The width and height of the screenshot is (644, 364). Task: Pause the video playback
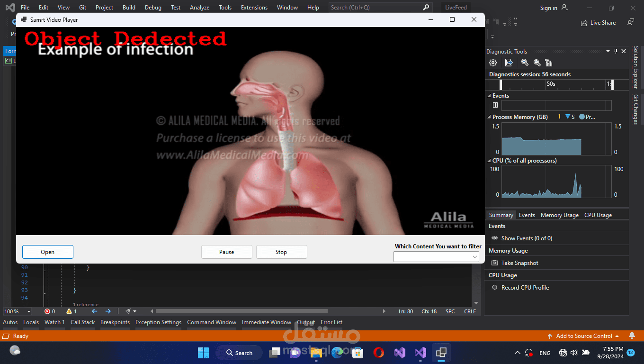tap(227, 252)
